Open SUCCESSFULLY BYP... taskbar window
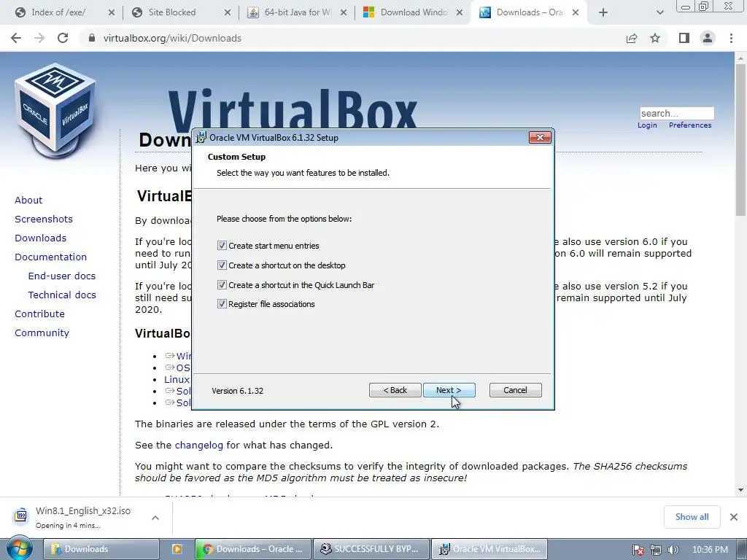This screenshot has width=747, height=560. coord(371,549)
